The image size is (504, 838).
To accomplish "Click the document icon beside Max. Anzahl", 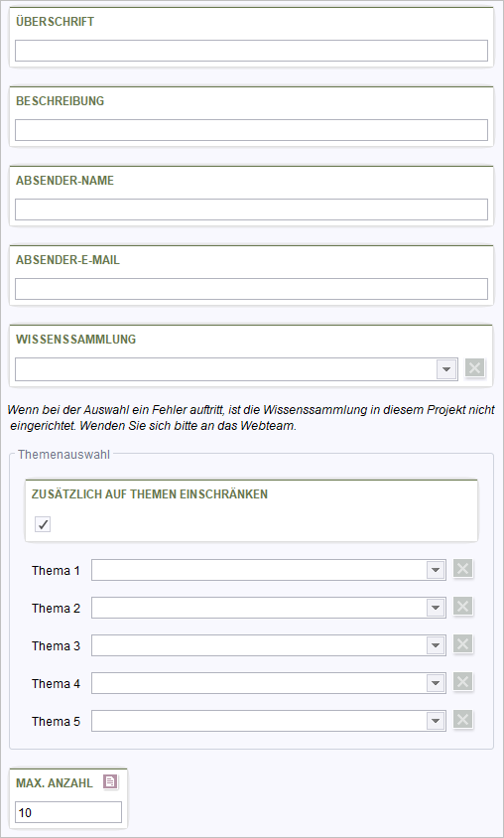I will click(x=110, y=782).
